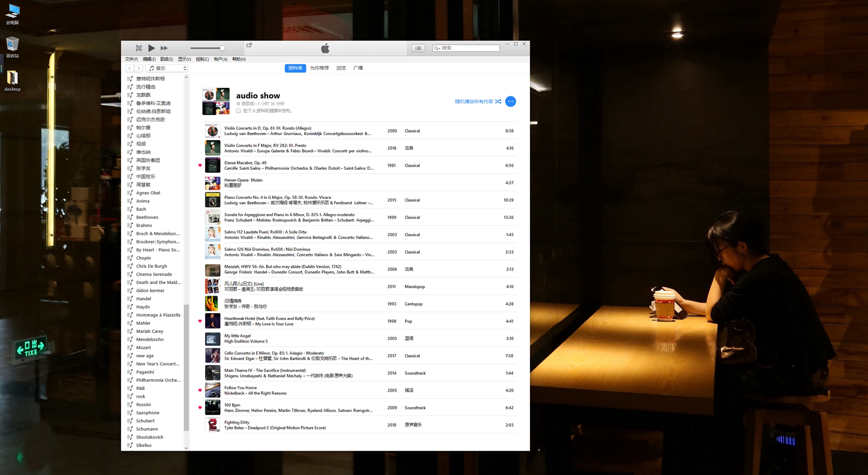Open the mini player window icon
This screenshot has height=475, width=868.
click(249, 45)
